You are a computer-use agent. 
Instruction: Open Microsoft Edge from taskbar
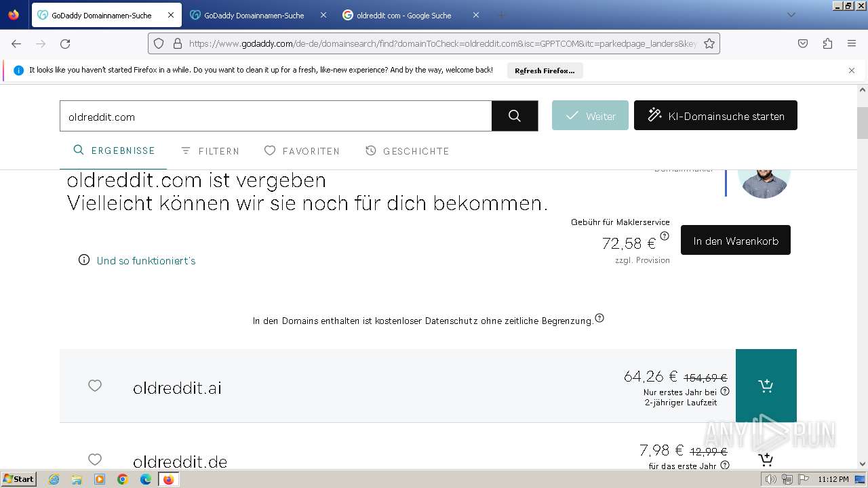(146, 479)
